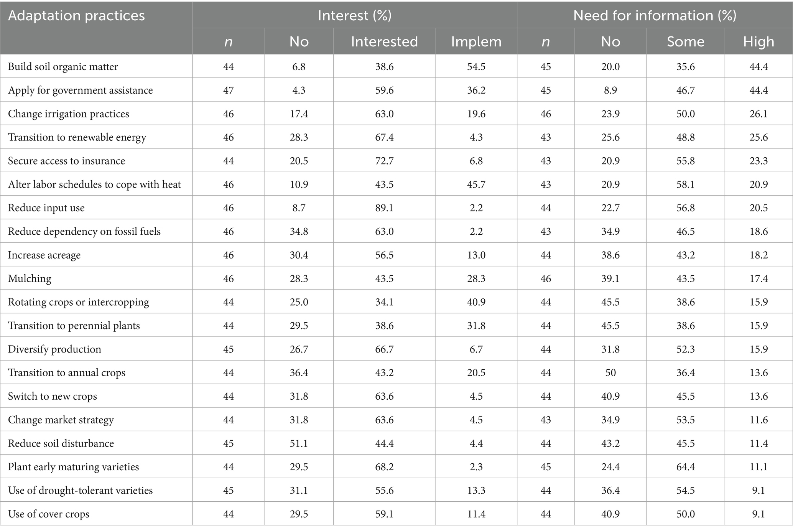Click the "High" column header
Image resolution: width=793 pixels, height=532 pixels.
click(x=758, y=41)
